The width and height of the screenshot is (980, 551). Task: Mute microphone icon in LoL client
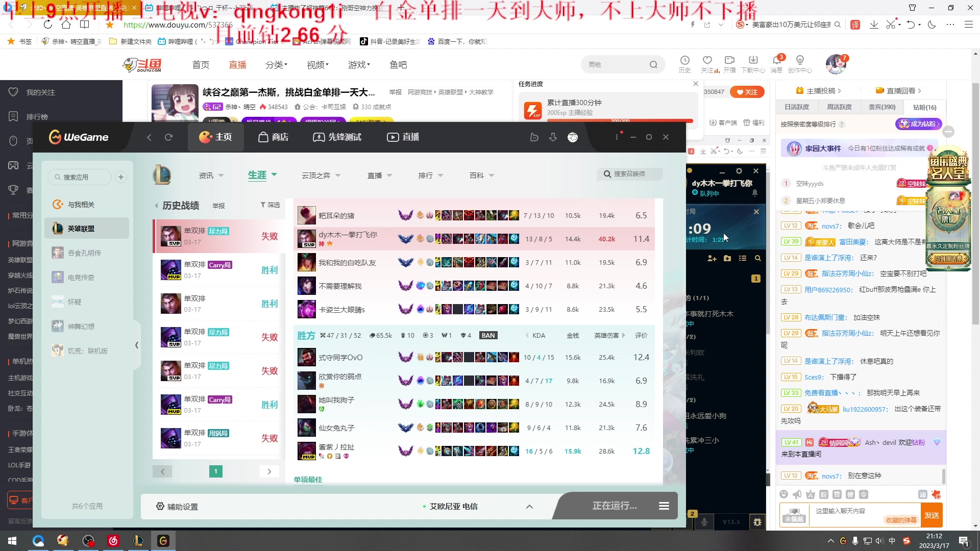tap(704, 522)
